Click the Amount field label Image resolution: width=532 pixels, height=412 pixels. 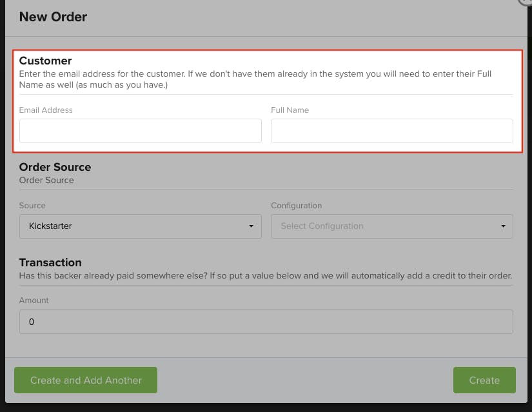(x=34, y=300)
